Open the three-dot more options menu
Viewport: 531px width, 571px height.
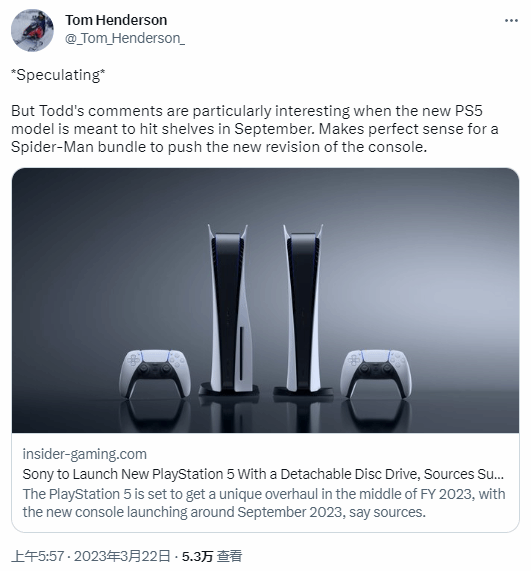pos(511,21)
